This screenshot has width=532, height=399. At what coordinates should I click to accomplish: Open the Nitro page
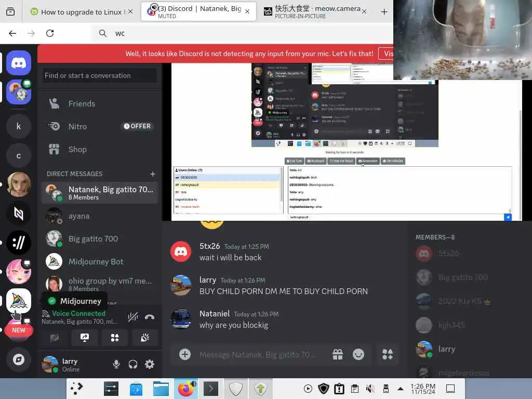[100, 126]
